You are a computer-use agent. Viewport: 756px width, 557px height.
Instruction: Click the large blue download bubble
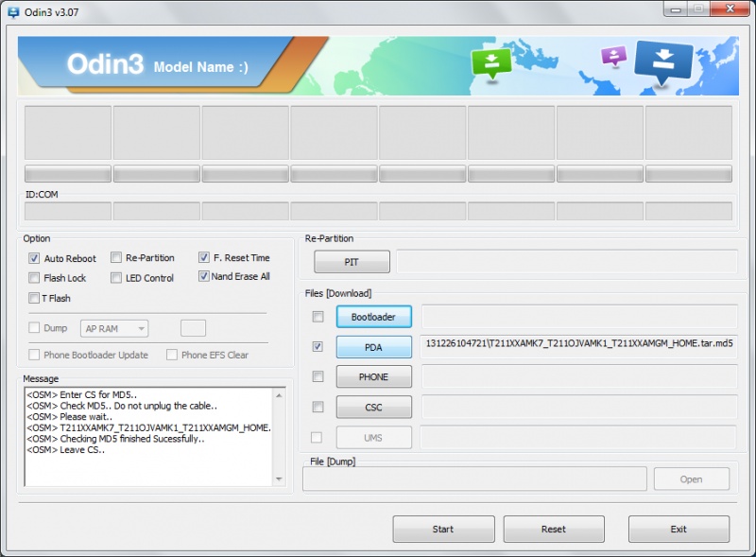(664, 61)
